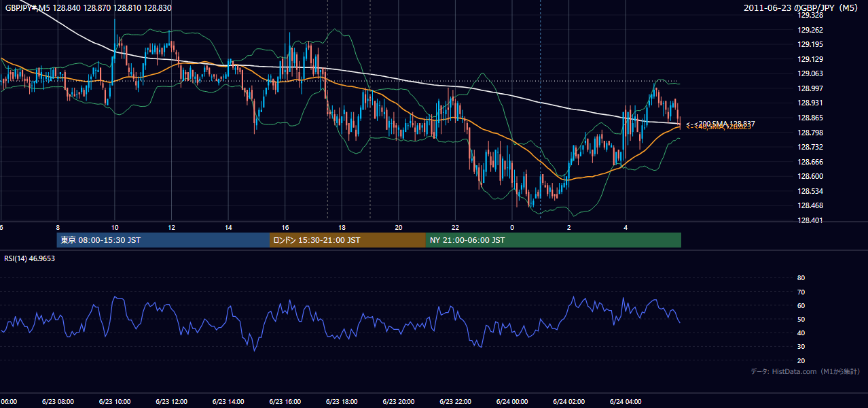Click the GBPJPY#,M5 chart title text
The height and width of the screenshot is (408, 868).
pos(88,8)
